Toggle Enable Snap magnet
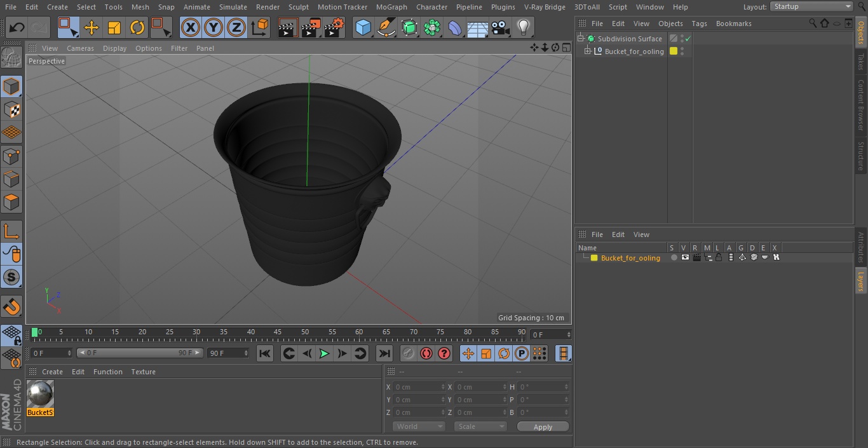 [11, 307]
